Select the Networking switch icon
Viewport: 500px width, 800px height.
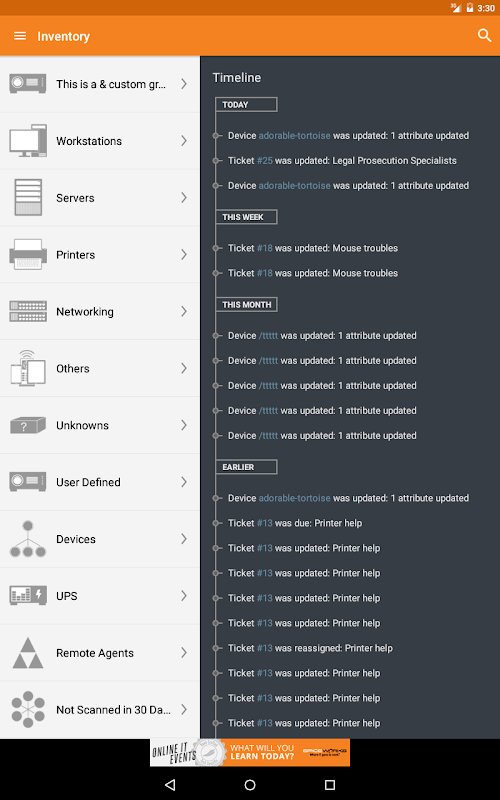pos(28,311)
